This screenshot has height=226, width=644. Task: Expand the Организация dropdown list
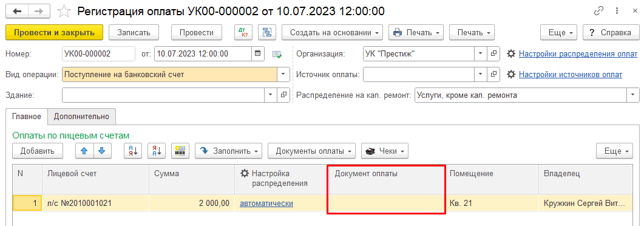481,53
